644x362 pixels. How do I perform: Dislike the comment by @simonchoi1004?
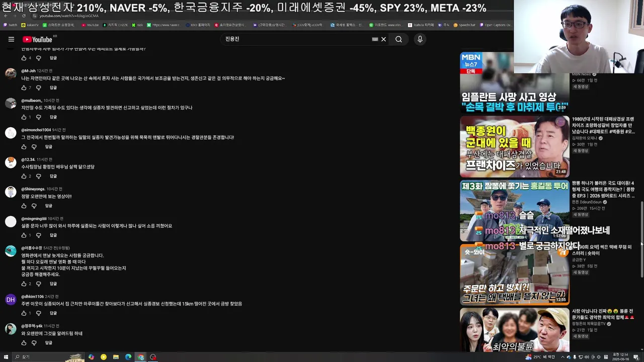pyautogui.click(x=34, y=147)
